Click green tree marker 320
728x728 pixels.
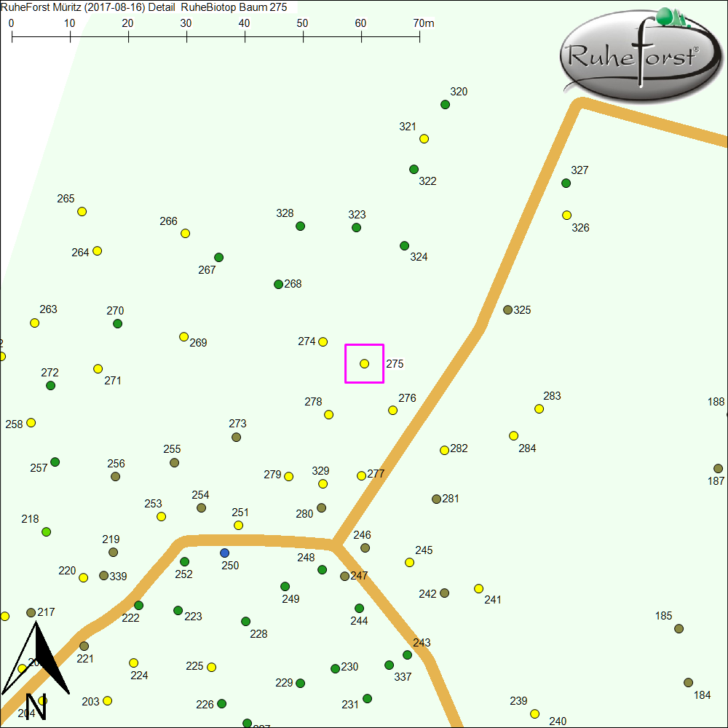click(446, 105)
